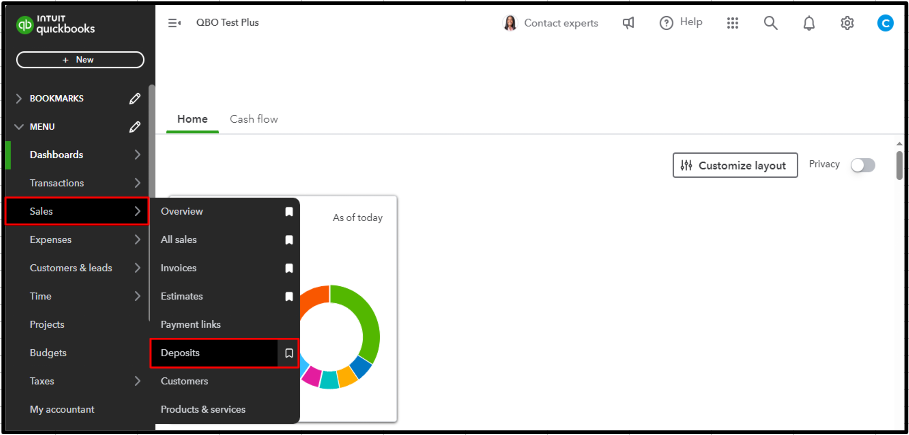Image resolution: width=909 pixels, height=435 pixels.
Task: Open Budgets in the left menu
Action: 48,353
